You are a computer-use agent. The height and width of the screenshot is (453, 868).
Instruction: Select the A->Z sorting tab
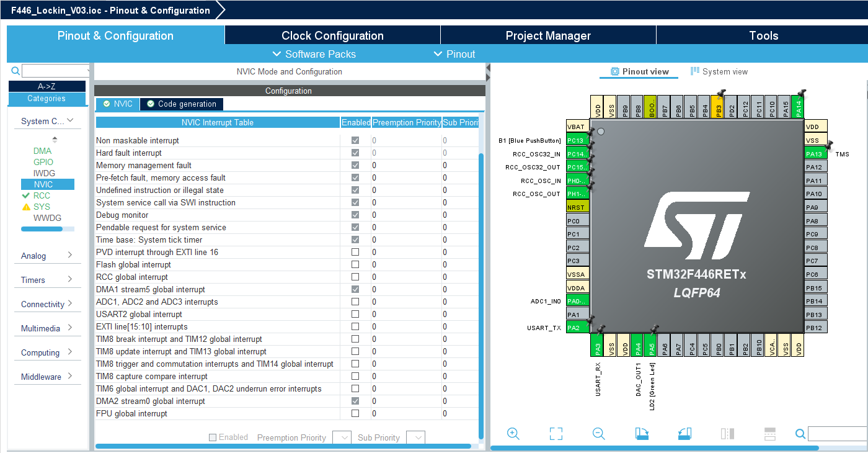tap(47, 87)
